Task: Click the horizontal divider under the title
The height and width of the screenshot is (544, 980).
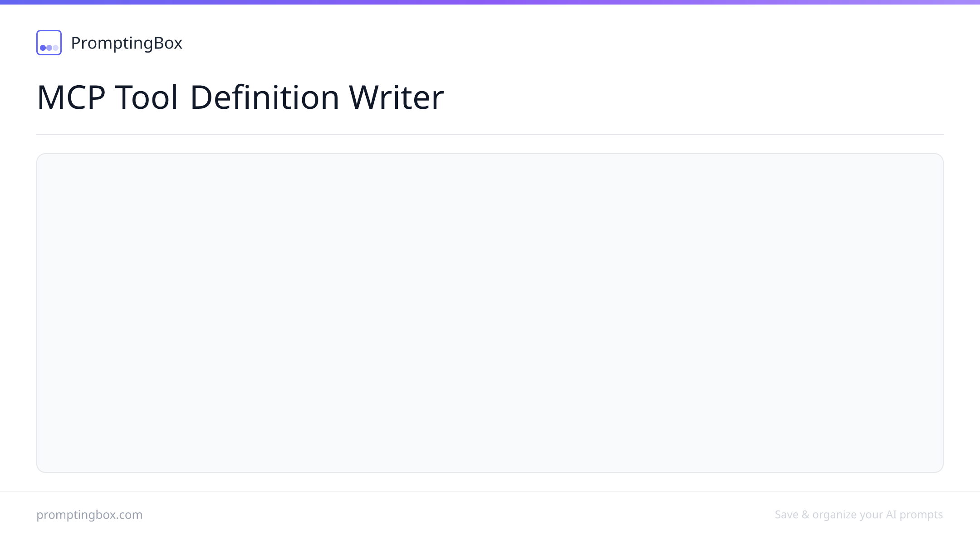Action: pyautogui.click(x=490, y=135)
